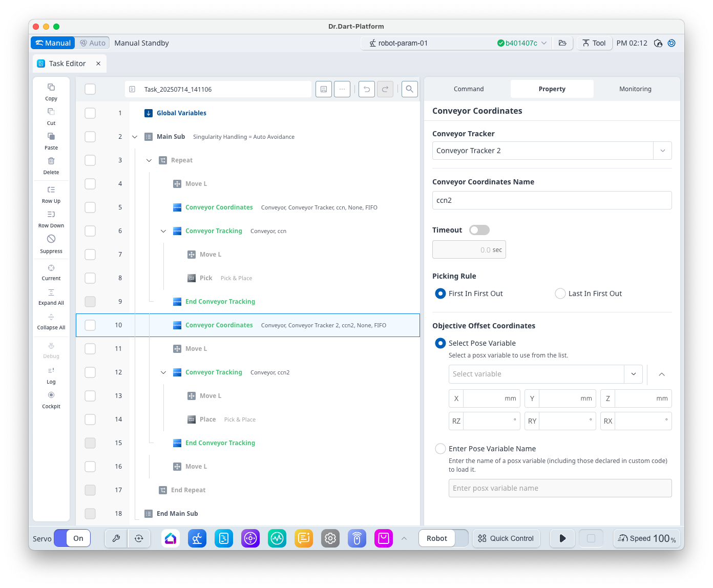The image size is (713, 588).
Task: Click the Expand All icon
Action: tap(51, 292)
